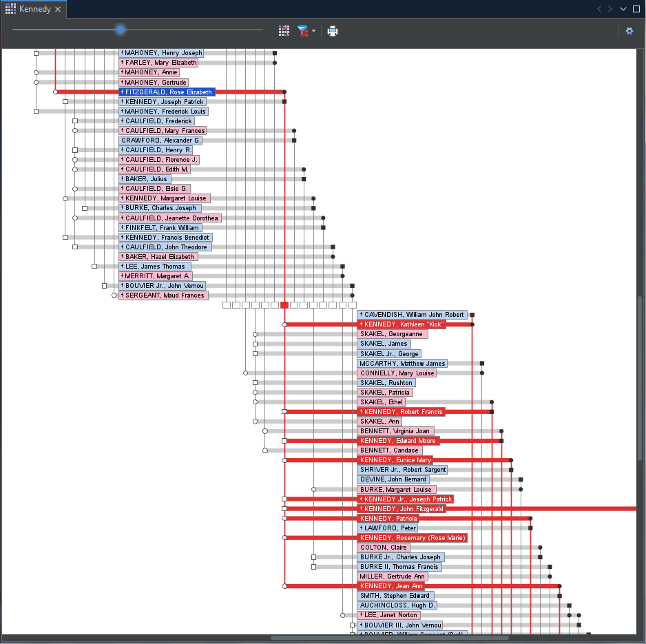Select CAULFIELD, John Theodore

pos(165,247)
